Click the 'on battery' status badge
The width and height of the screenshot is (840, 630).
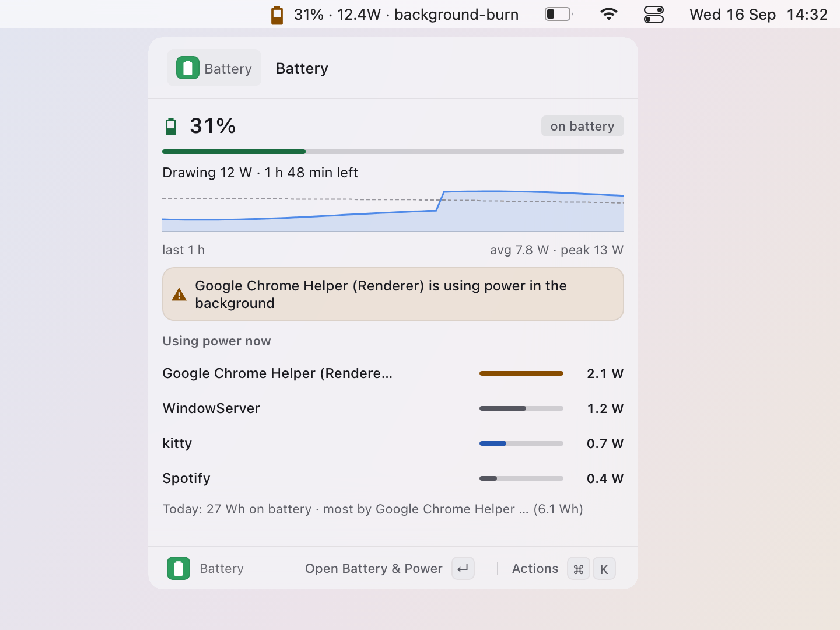point(582,126)
